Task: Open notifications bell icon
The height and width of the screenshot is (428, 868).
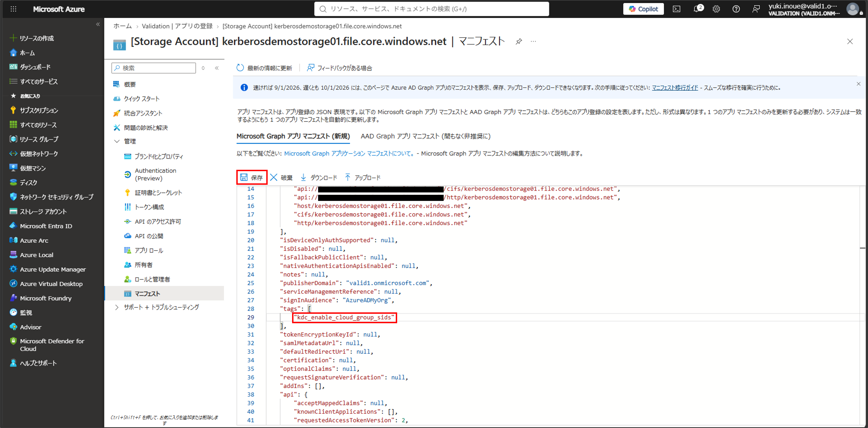Action: tap(697, 9)
